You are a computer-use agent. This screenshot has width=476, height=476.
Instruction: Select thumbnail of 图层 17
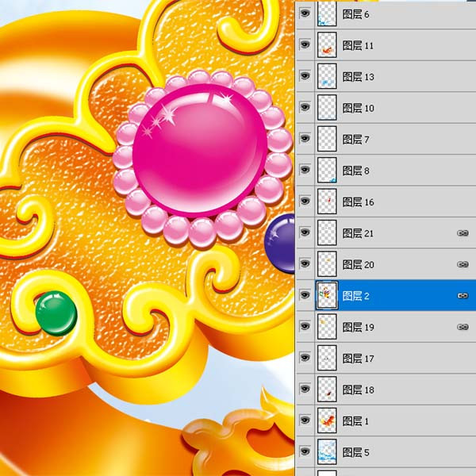pos(327,358)
